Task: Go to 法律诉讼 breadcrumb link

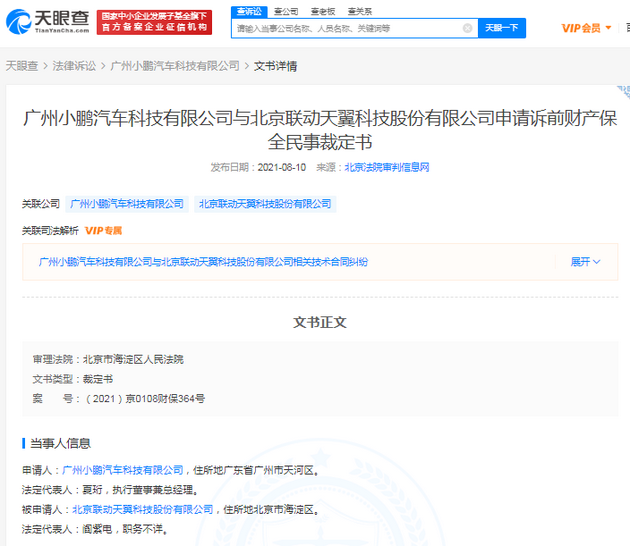Action: (74, 66)
